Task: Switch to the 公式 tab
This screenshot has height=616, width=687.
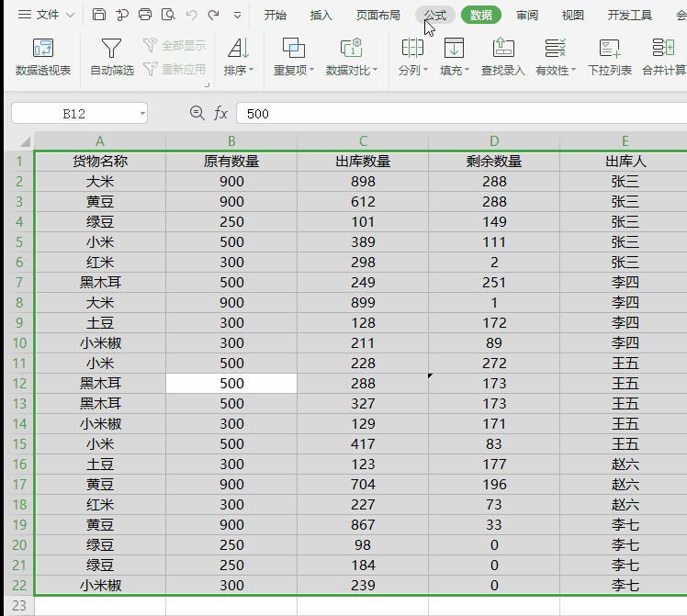Action: pos(435,16)
